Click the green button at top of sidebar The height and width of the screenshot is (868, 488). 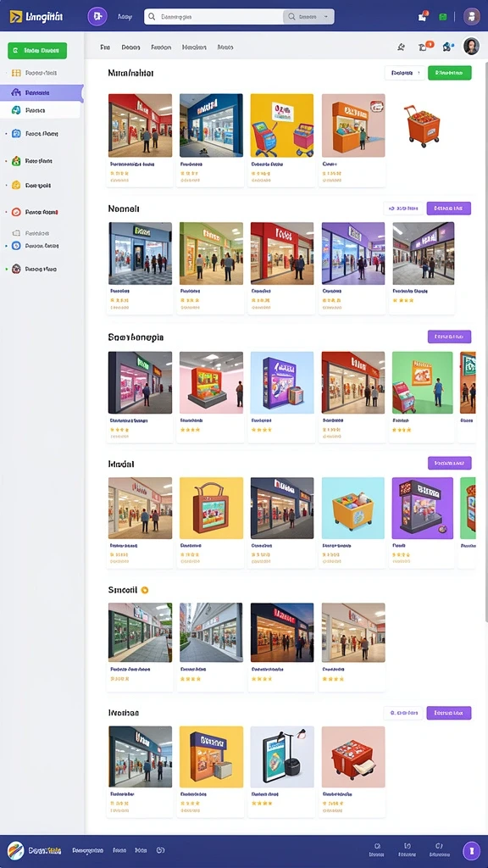[37, 50]
